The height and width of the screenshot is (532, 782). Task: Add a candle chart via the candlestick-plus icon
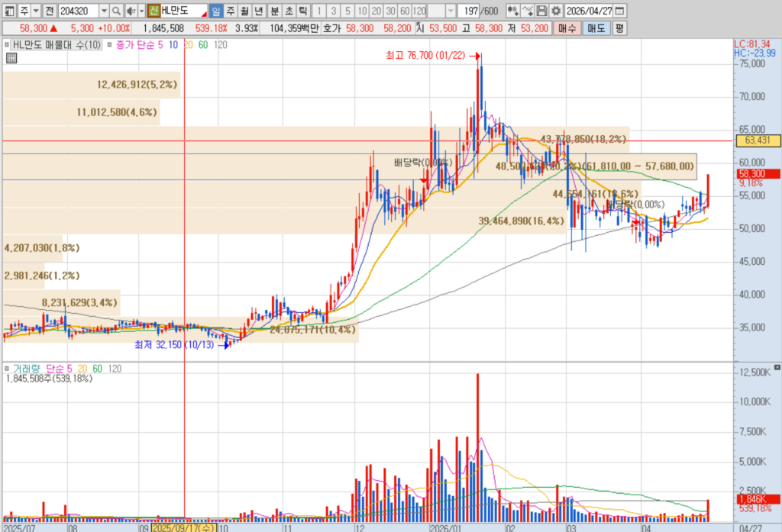512,11
